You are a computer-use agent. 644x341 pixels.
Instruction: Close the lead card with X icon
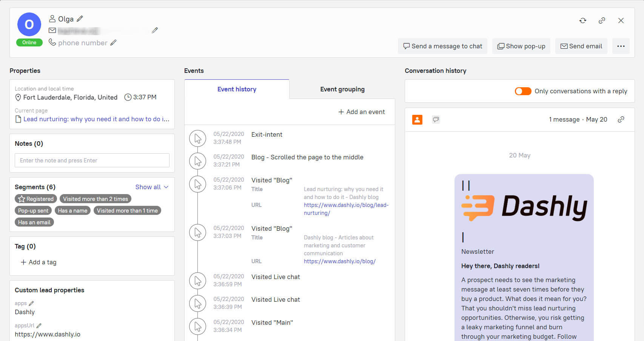click(x=621, y=20)
